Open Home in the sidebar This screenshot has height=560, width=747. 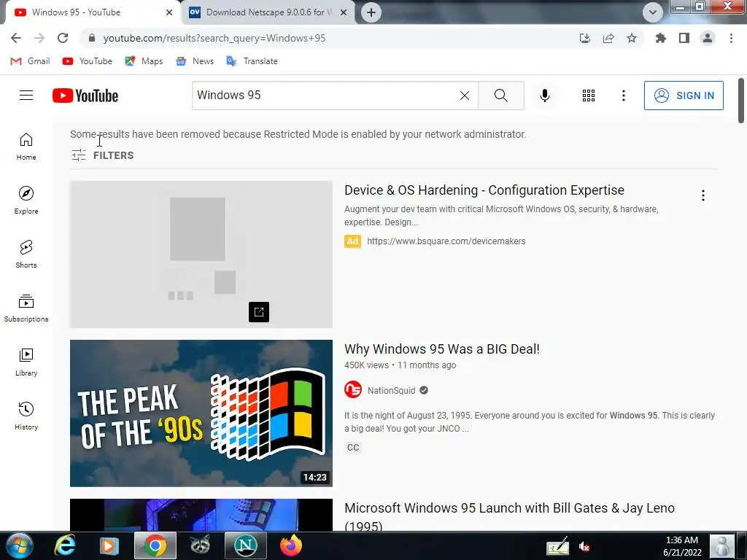pyautogui.click(x=26, y=146)
